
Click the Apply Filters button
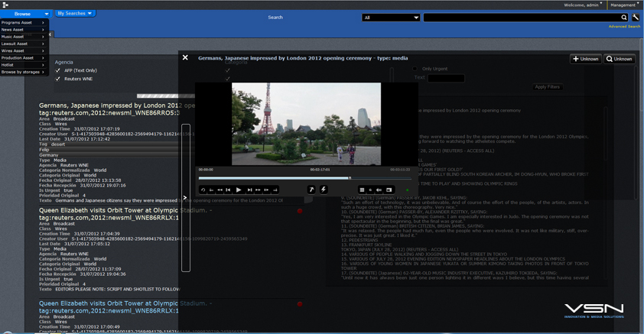(547, 87)
